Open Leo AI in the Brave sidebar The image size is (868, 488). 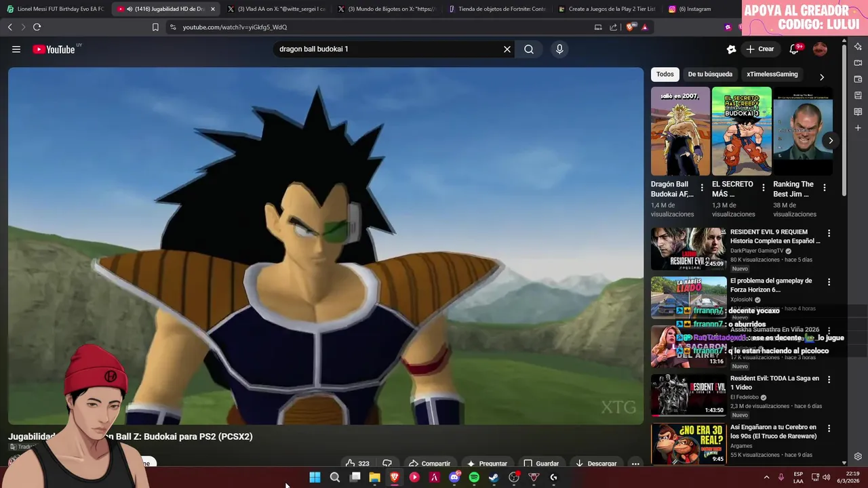[858, 47]
